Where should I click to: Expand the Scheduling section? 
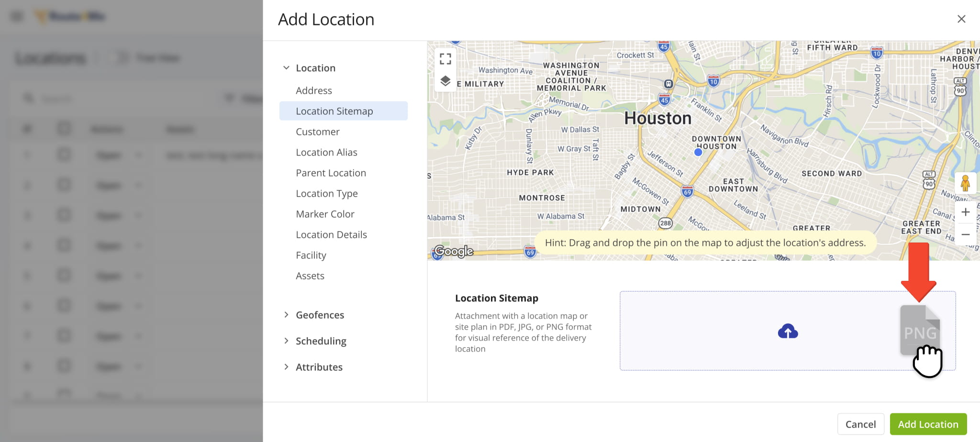coord(286,341)
